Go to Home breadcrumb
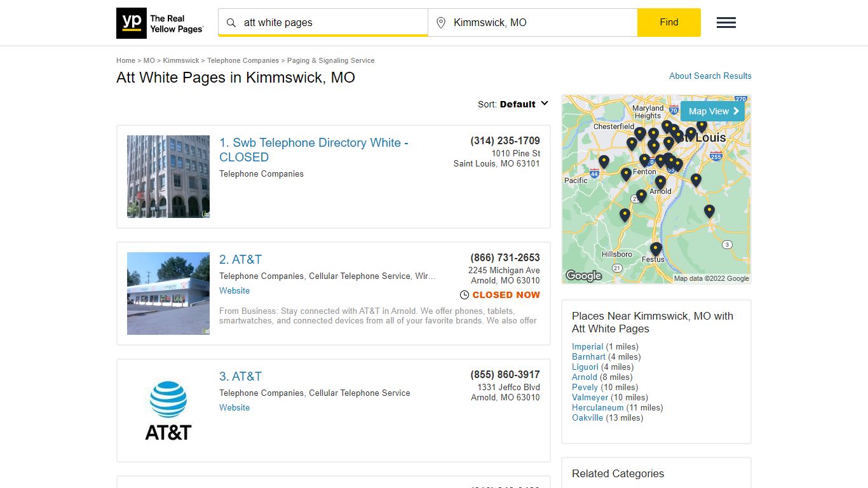The width and height of the screenshot is (868, 488). tap(126, 60)
